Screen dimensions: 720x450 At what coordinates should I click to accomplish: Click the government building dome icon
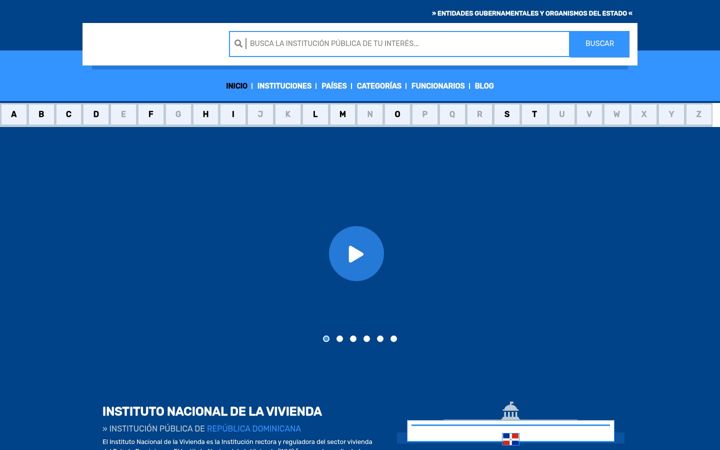click(511, 411)
